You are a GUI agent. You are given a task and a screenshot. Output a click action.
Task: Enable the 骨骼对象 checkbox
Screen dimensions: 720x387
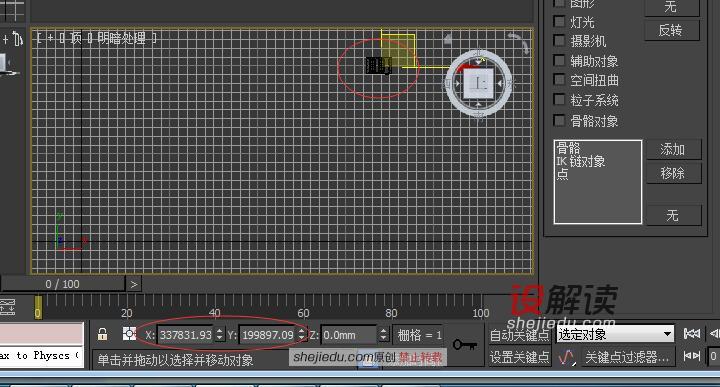pos(559,120)
